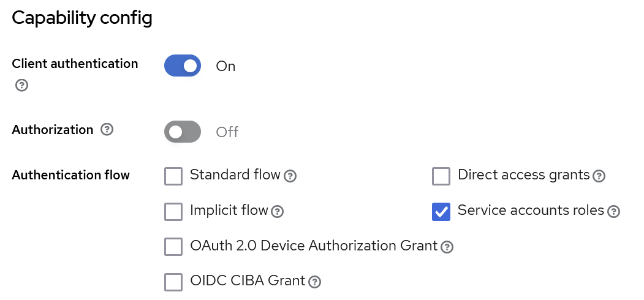Screen dimensions: 644x300
Task: Enable the Authorization toggle switch
Action: pyautogui.click(x=183, y=132)
